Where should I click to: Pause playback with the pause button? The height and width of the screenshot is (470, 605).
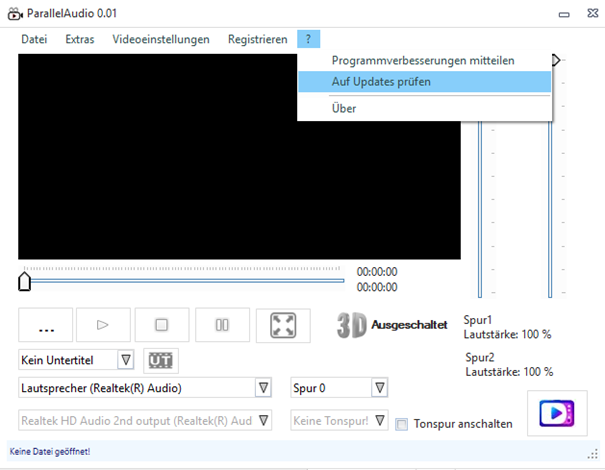222,325
